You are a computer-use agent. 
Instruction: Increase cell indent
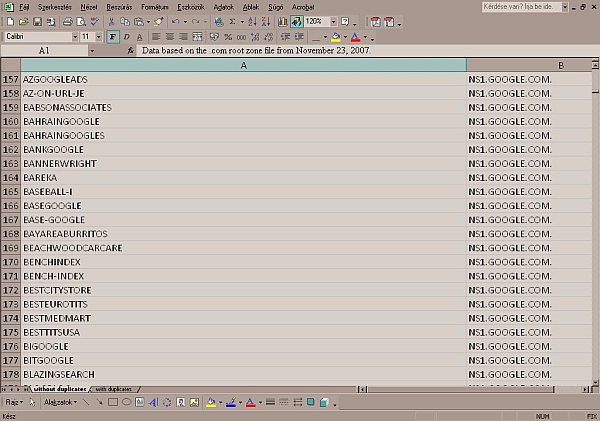(x=299, y=37)
